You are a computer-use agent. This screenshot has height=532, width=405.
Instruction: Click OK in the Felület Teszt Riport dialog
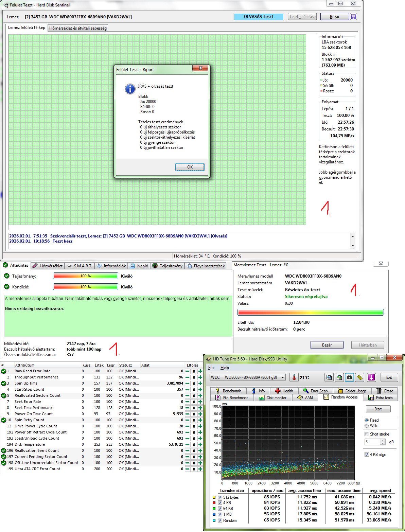click(x=190, y=167)
